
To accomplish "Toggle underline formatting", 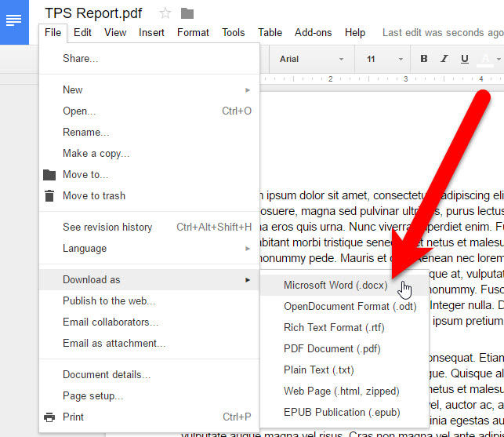I will (465, 59).
